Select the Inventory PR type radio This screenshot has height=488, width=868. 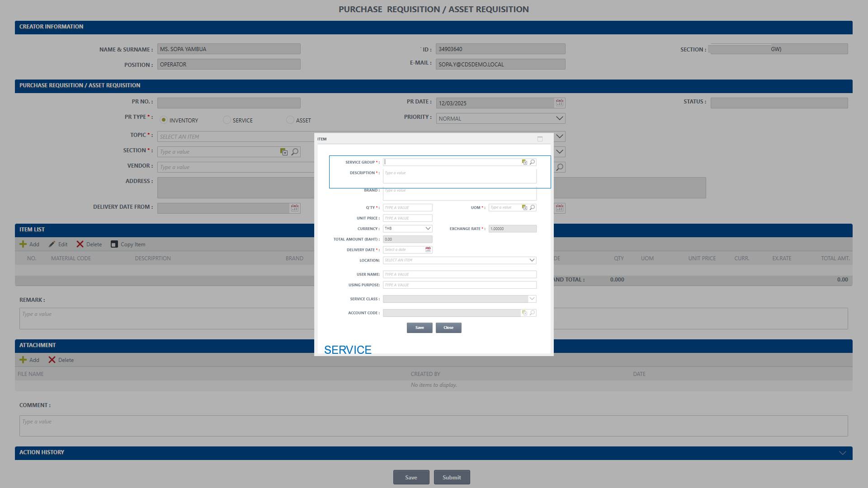pos(164,120)
